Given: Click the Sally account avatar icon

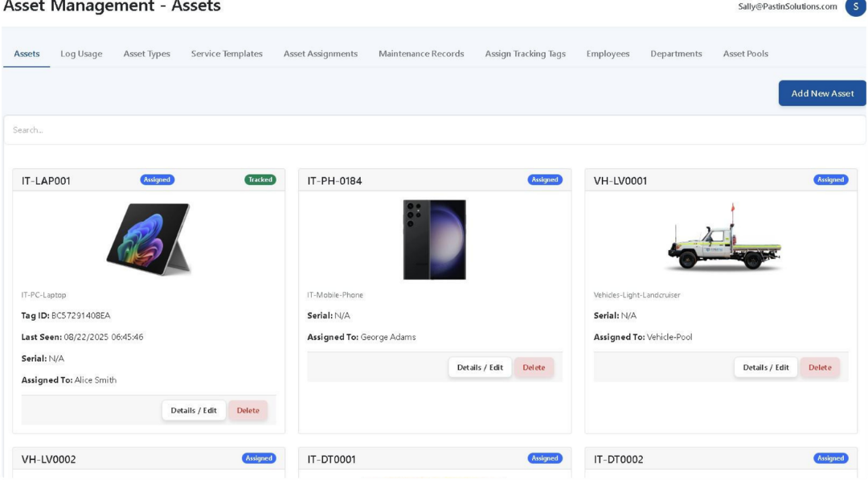Looking at the screenshot, I should pos(855,6).
